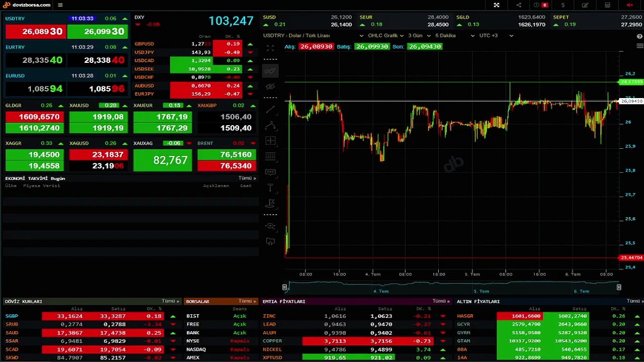Click the XAGUSD bid price 23,1837
This screenshot has height=362, width=644.
pyautogui.click(x=98, y=155)
